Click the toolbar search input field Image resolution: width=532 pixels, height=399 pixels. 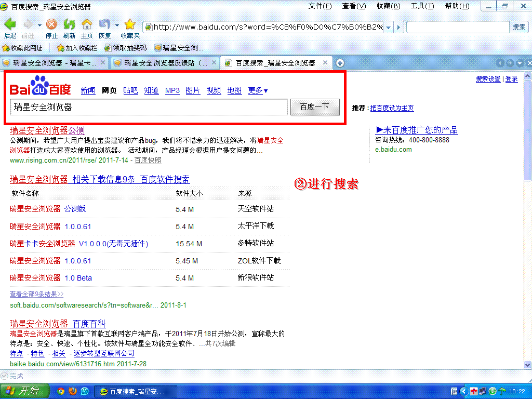(458, 27)
